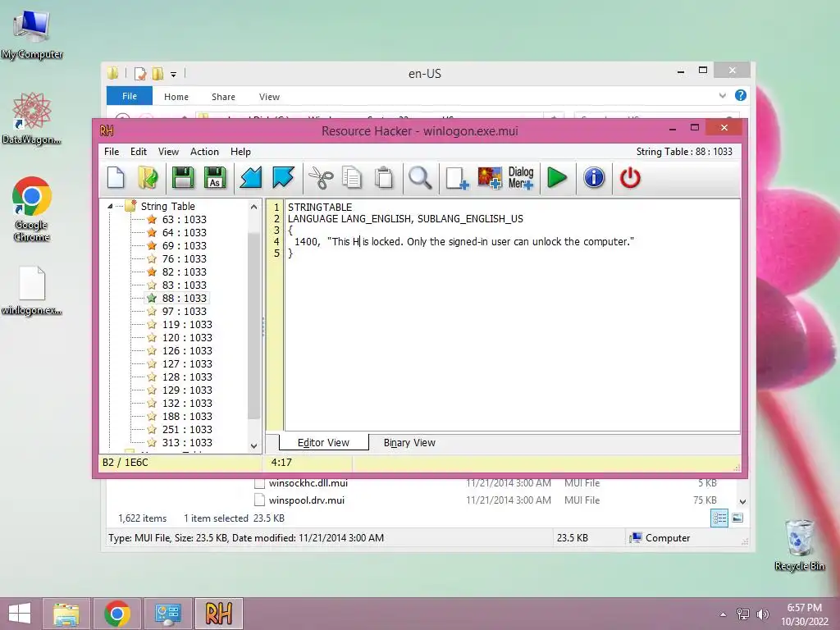Compile script with the green play icon
The width and height of the screenshot is (840, 630).
click(x=557, y=178)
